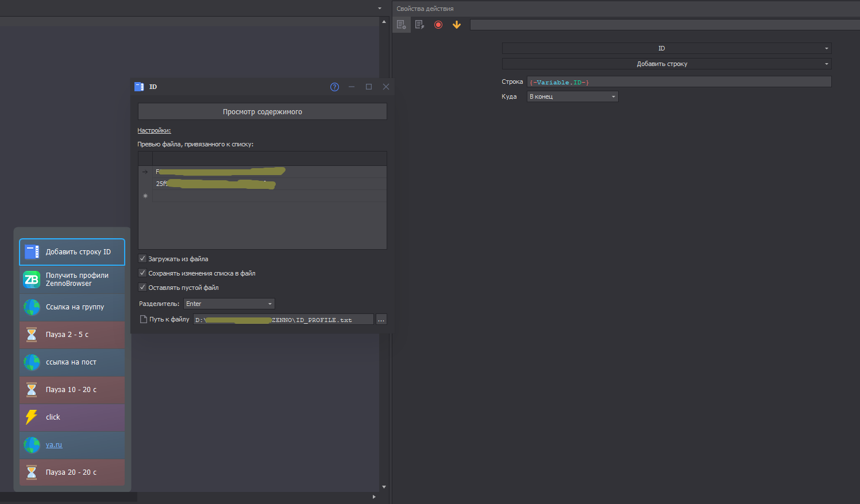860x504 pixels.
Task: Click the action settings icon in properties toolbar
Action: [x=401, y=25]
